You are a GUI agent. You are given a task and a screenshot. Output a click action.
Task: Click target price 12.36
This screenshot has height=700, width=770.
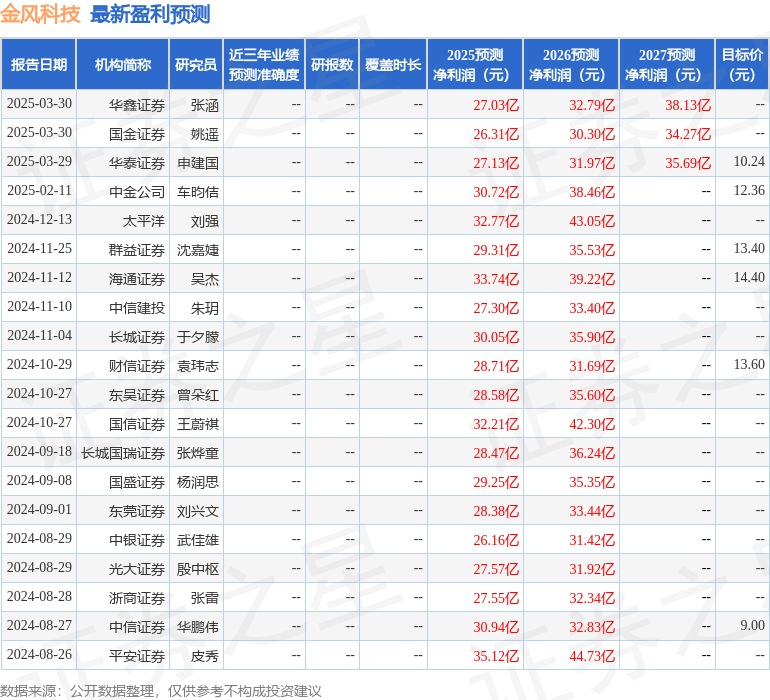tap(749, 191)
